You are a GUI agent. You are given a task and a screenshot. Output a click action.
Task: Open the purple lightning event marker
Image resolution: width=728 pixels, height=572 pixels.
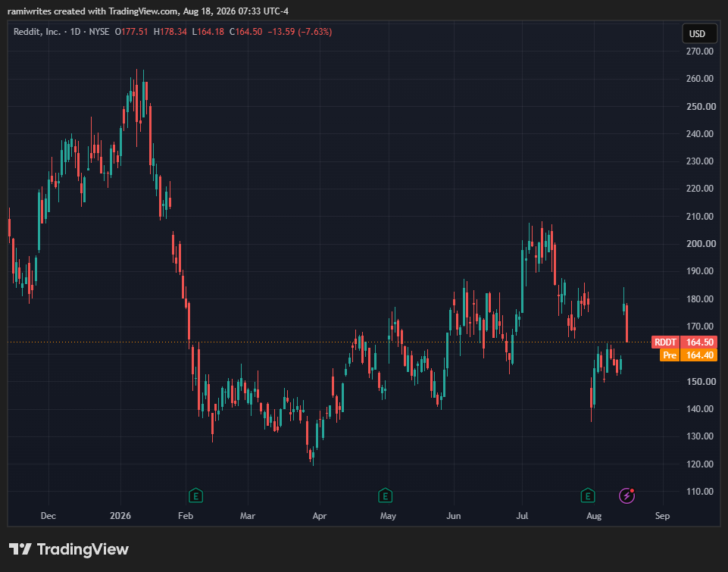[626, 495]
